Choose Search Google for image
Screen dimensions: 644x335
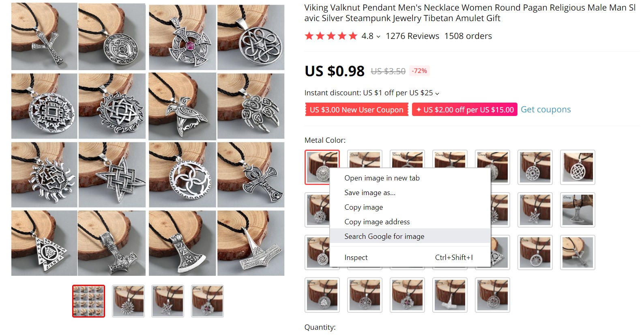(x=384, y=236)
